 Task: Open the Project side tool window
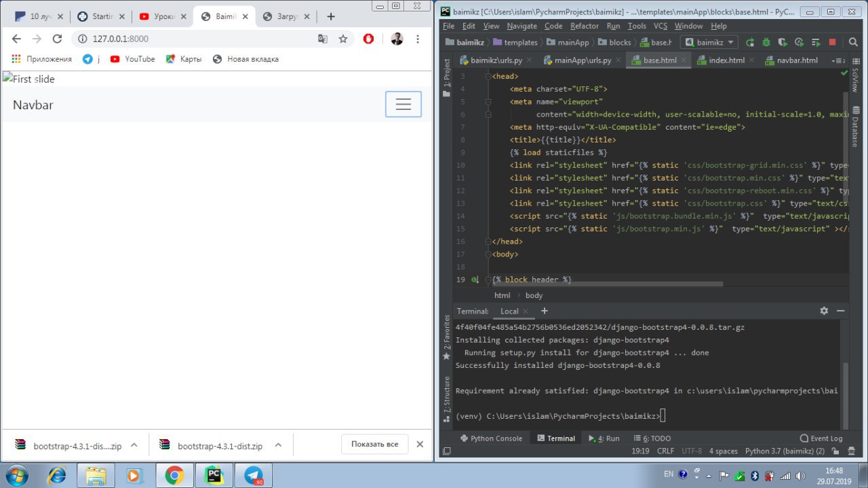tap(446, 78)
